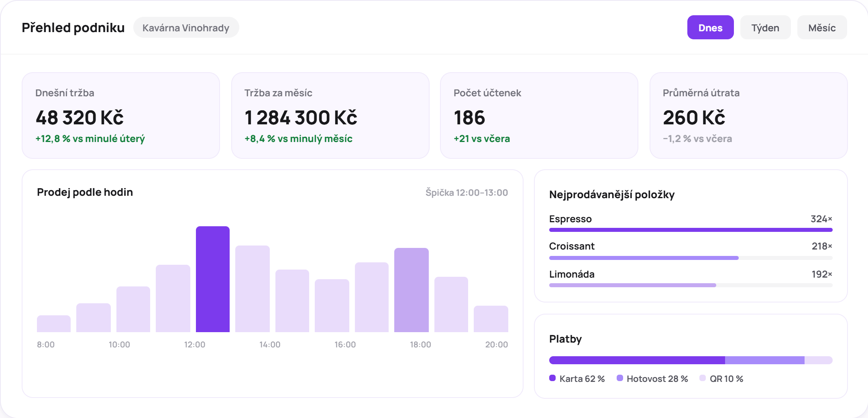
Task: Select the Dnes period tab
Action: [710, 27]
